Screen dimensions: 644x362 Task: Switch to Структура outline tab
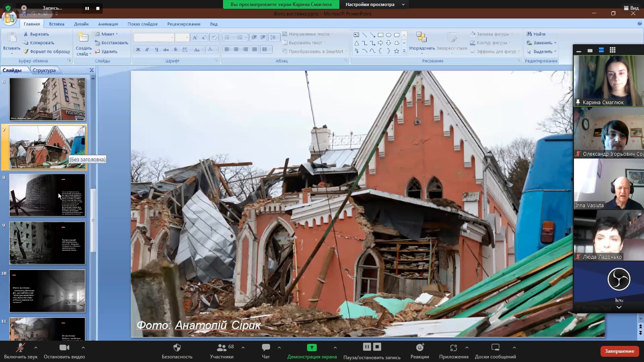tap(44, 70)
